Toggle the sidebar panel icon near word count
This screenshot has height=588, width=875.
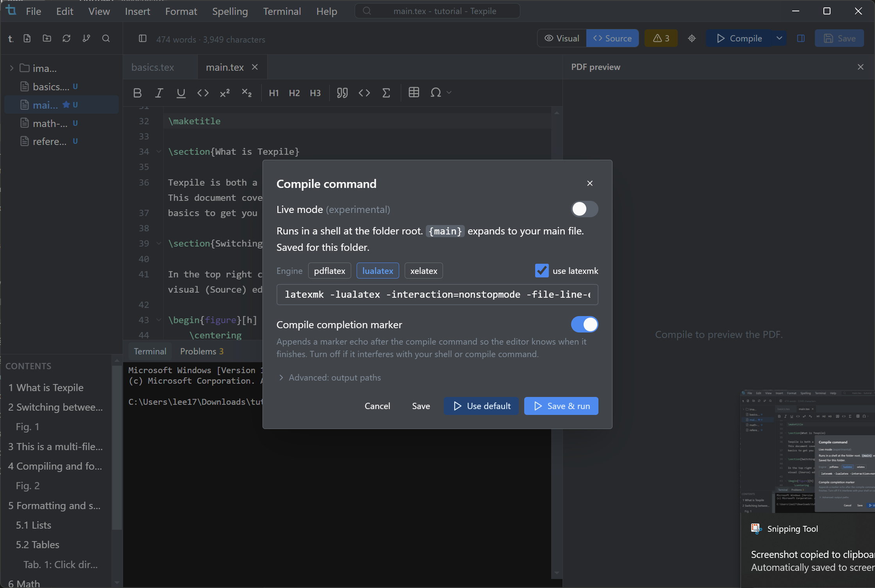click(x=143, y=38)
